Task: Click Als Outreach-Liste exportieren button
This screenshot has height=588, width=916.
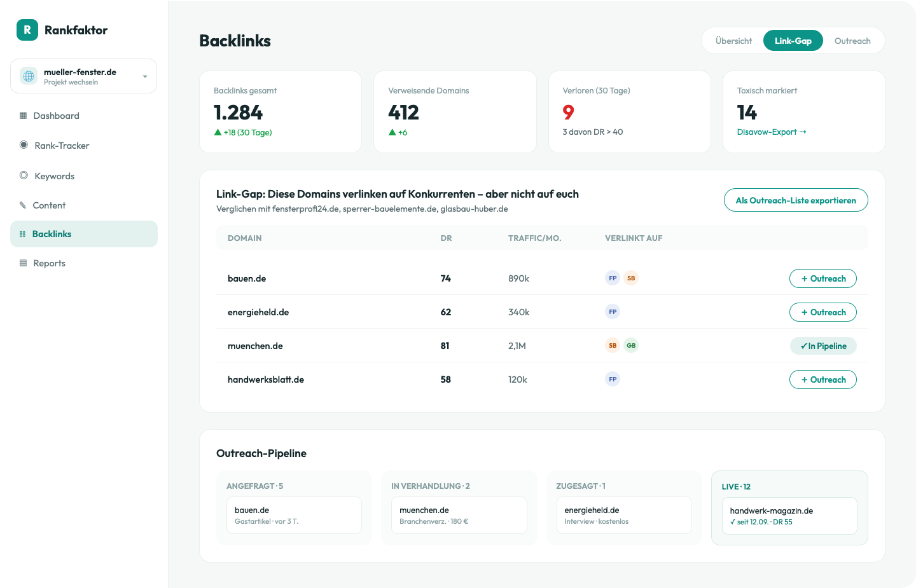Action: coord(796,200)
